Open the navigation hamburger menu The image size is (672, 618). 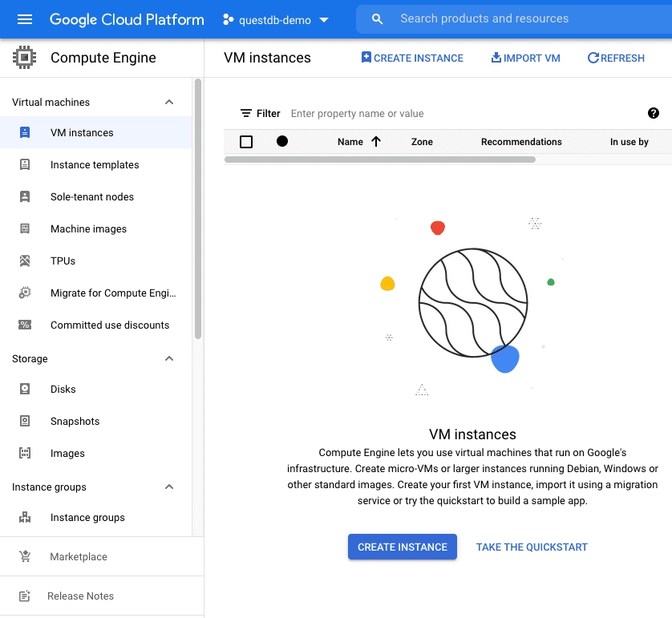tap(23, 19)
